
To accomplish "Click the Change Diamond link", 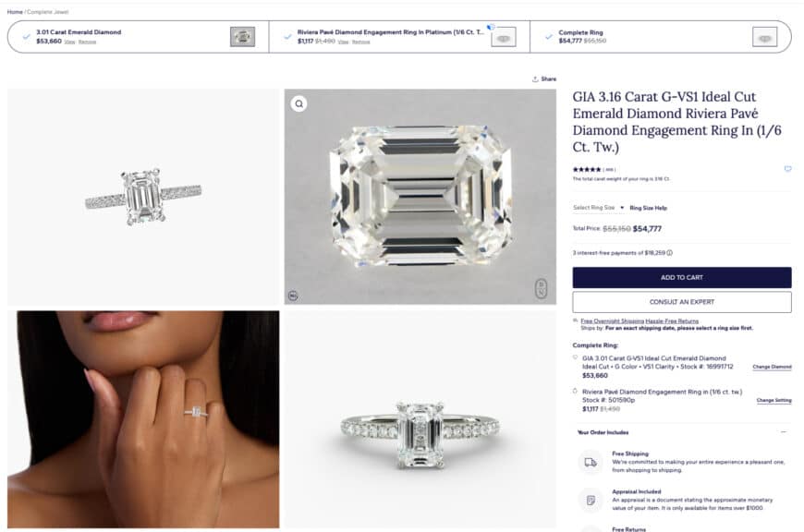I will pyautogui.click(x=772, y=367).
